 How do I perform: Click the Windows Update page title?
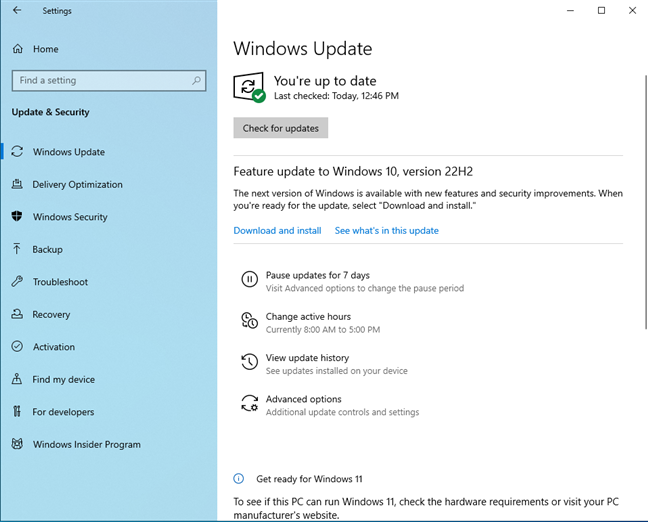coord(303,48)
